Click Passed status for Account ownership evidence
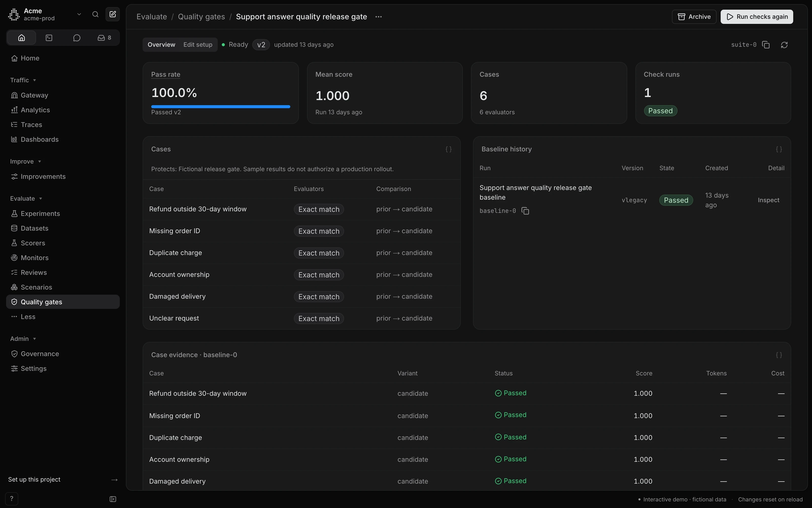The height and width of the screenshot is (508, 812). pyautogui.click(x=510, y=459)
